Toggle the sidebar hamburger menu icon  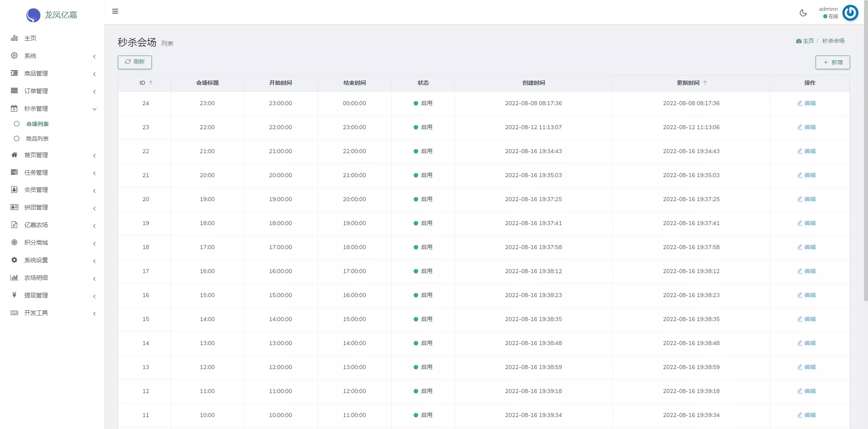tap(115, 11)
